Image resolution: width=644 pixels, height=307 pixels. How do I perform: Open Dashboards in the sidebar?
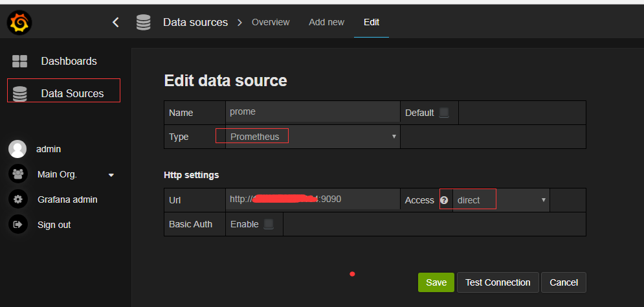pos(69,62)
